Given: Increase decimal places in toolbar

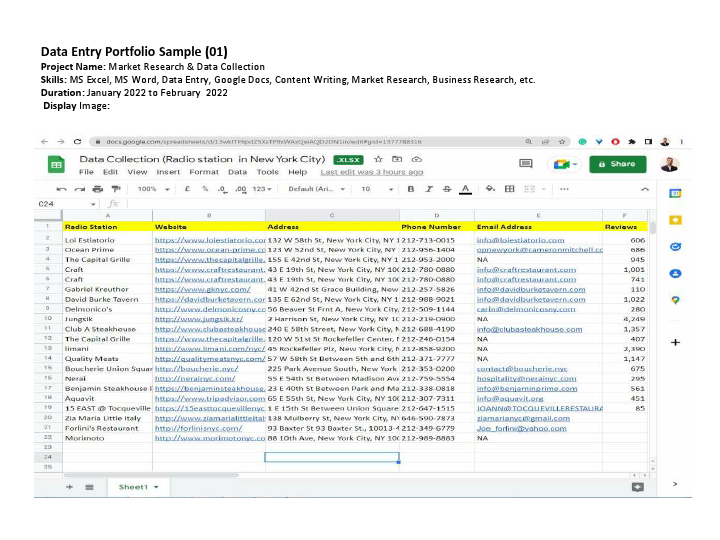Looking at the screenshot, I should 241,189.
